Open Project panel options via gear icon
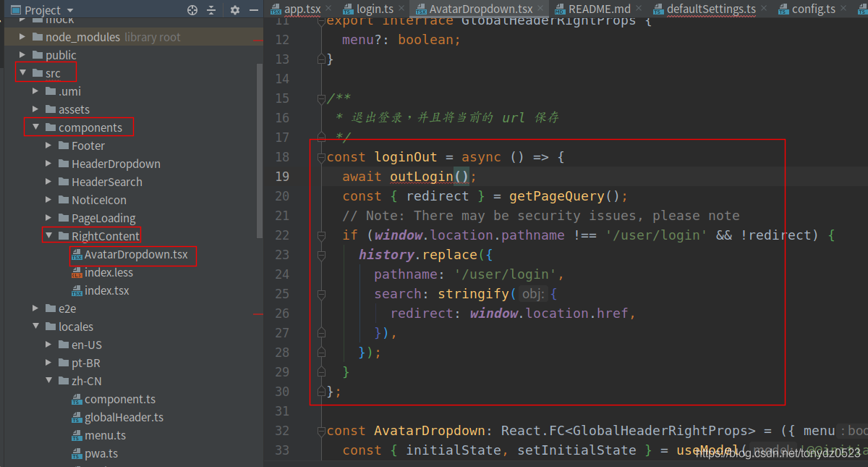 [x=233, y=9]
